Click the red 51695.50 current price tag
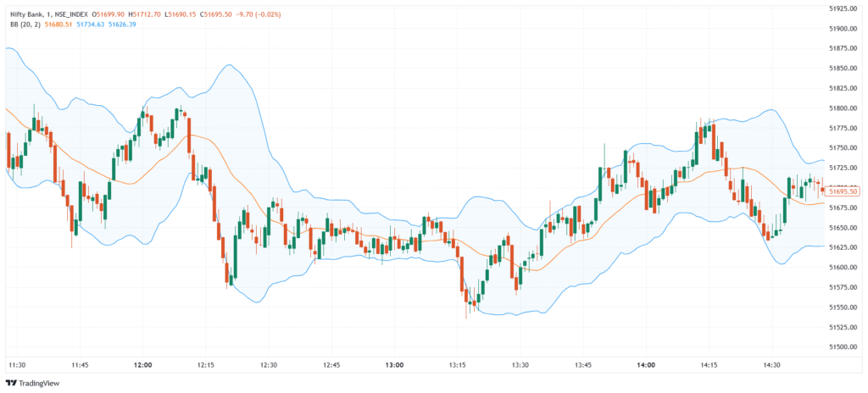Screen dimensions: 868x393 (843, 191)
